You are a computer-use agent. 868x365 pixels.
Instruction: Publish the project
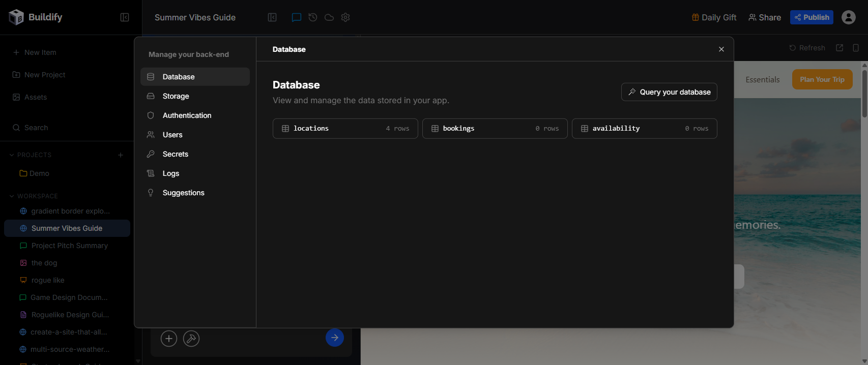pos(812,17)
